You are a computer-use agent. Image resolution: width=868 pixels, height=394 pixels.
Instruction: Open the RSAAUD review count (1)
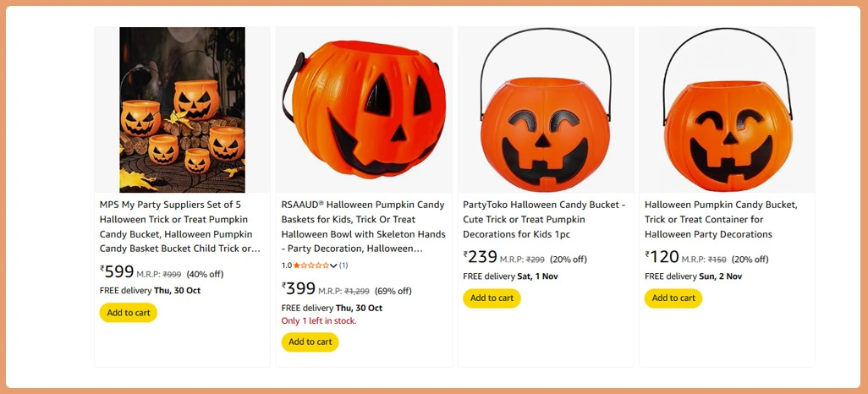point(343,265)
